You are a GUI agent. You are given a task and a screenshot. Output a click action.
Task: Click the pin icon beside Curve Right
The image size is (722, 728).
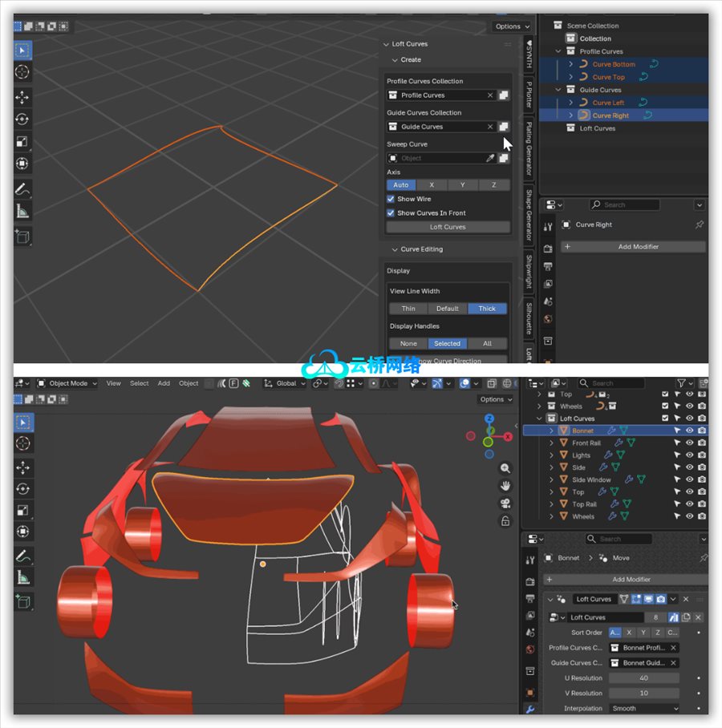700,224
